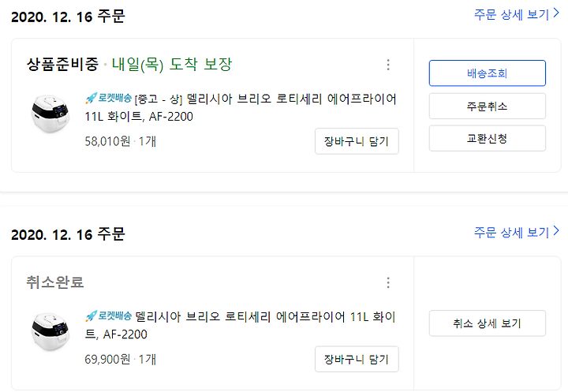Open product title [중고 - 상] 델리시아 브리오
This screenshot has height=392, width=568.
click(241, 107)
